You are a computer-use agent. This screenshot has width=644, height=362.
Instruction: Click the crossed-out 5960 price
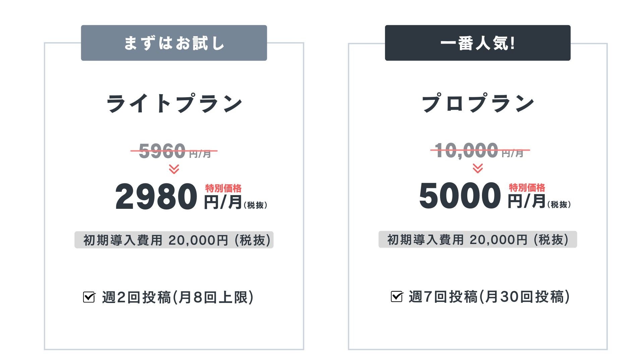pos(162,151)
